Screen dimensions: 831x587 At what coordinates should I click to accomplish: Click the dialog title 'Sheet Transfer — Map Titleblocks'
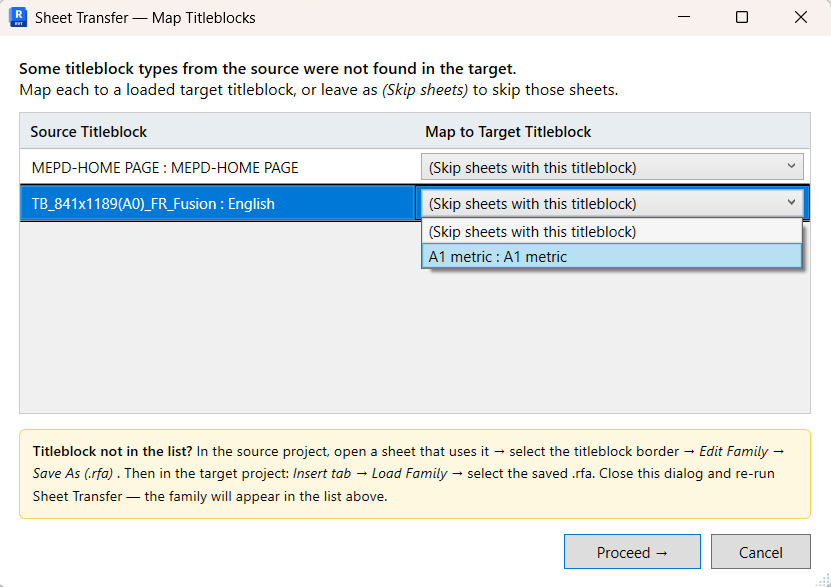coord(145,17)
